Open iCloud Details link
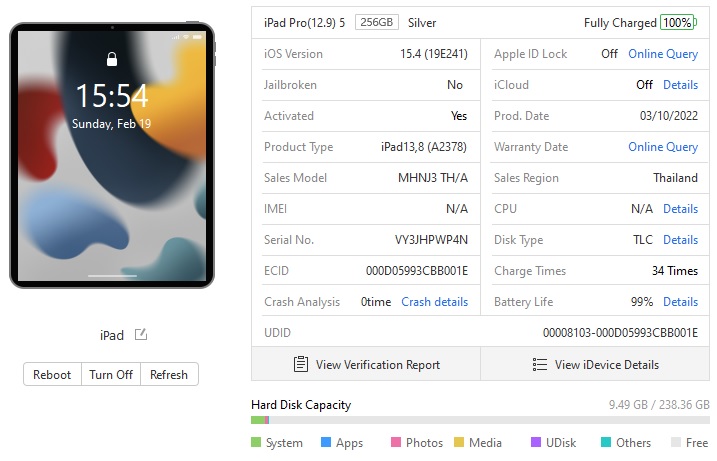This screenshot has width=717, height=461. pos(680,85)
